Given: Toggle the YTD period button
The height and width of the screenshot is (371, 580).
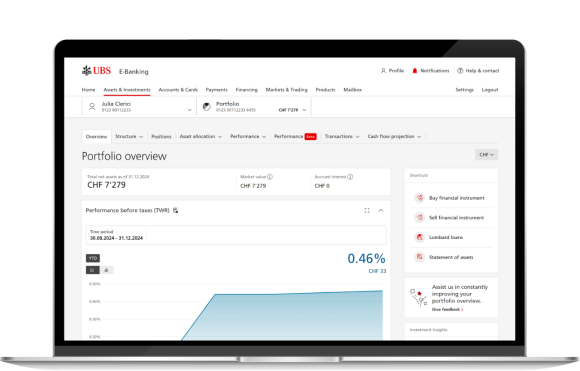Looking at the screenshot, I should [93, 258].
